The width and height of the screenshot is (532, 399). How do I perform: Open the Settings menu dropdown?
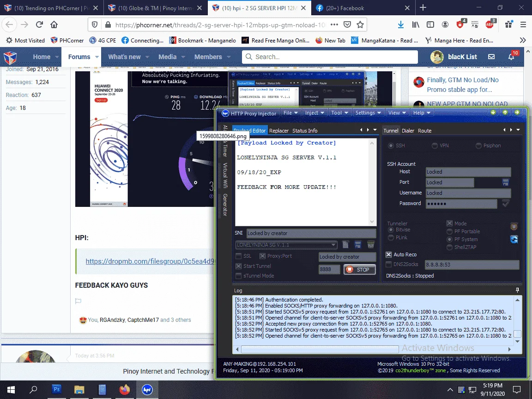click(x=368, y=113)
